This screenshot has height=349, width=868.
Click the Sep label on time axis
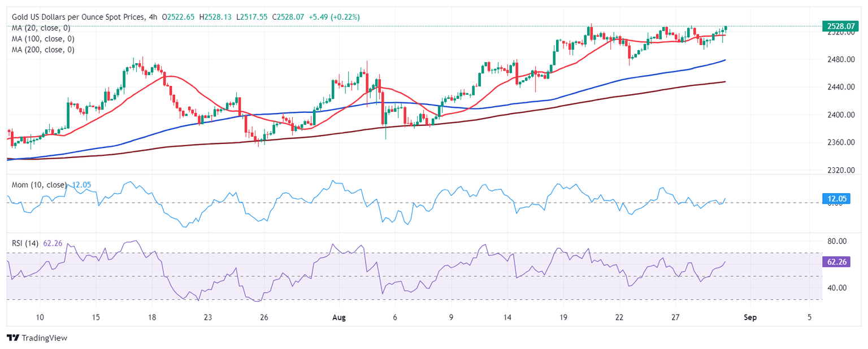(x=751, y=317)
